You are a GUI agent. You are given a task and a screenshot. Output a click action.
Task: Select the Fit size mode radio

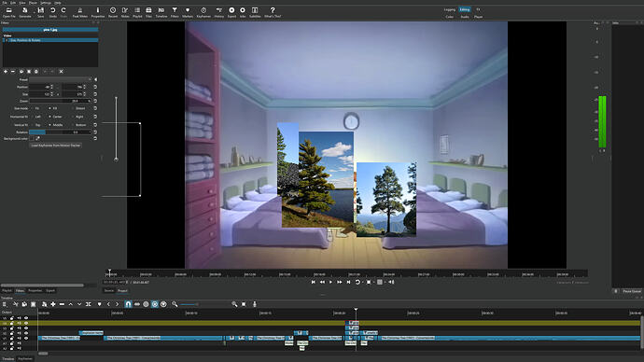(x=33, y=108)
